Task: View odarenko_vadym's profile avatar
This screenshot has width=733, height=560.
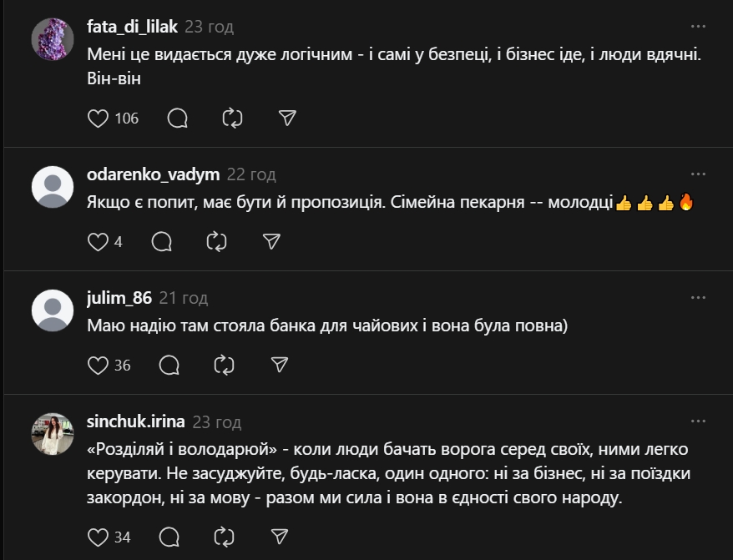Action: 53,186
